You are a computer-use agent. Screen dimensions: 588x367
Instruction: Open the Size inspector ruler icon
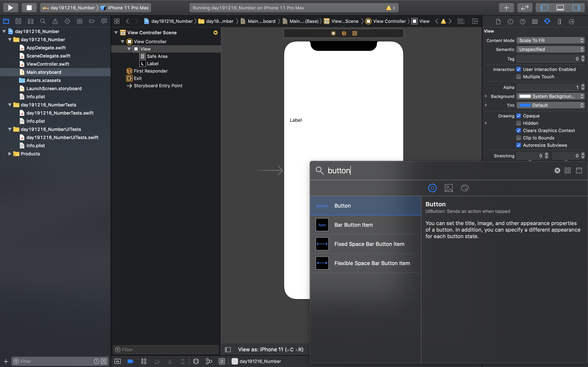pos(559,21)
